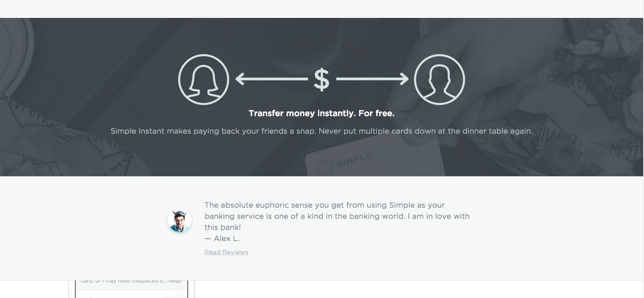Click the phone mockup frame at bottom
Screen dimensions: 644x298
(x=132, y=289)
